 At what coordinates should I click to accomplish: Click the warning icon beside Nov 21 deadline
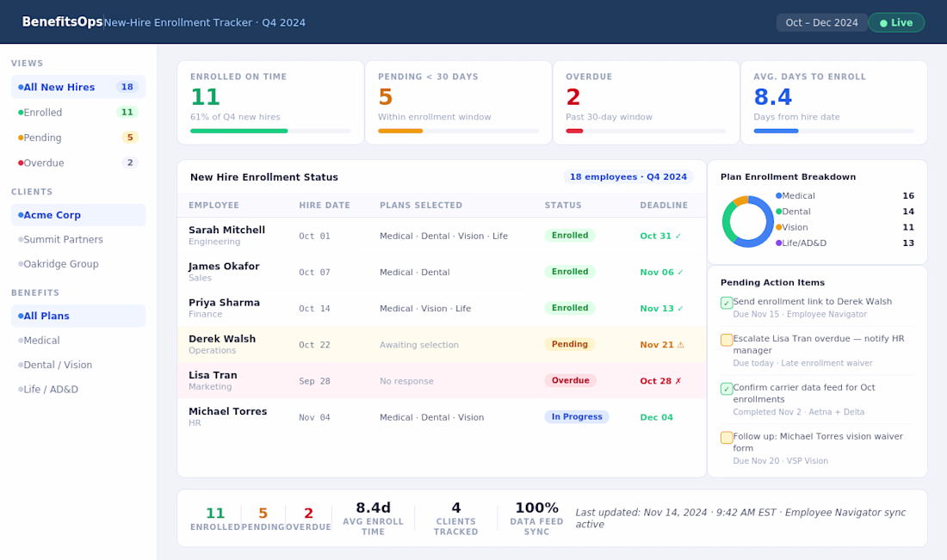tap(681, 345)
